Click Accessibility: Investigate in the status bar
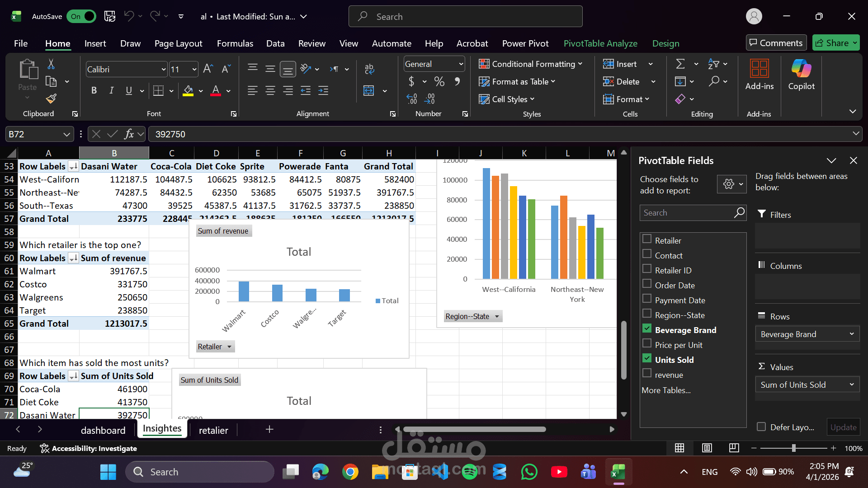The image size is (868, 488). (x=89, y=448)
